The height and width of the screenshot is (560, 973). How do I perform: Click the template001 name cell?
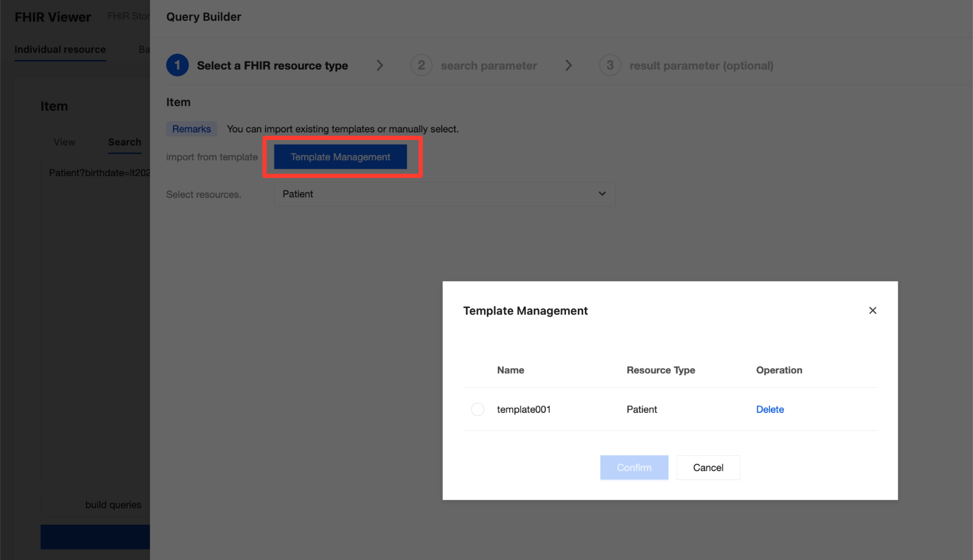coord(524,409)
